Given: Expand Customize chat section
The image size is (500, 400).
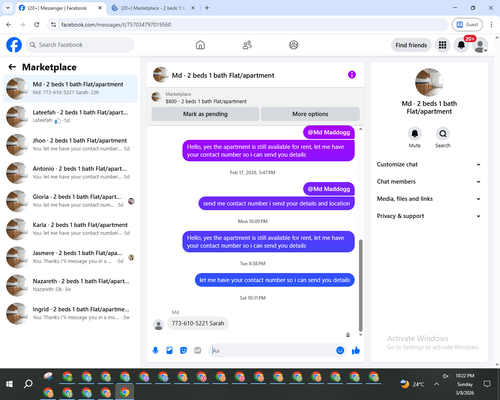Looking at the screenshot, I should (x=429, y=164).
